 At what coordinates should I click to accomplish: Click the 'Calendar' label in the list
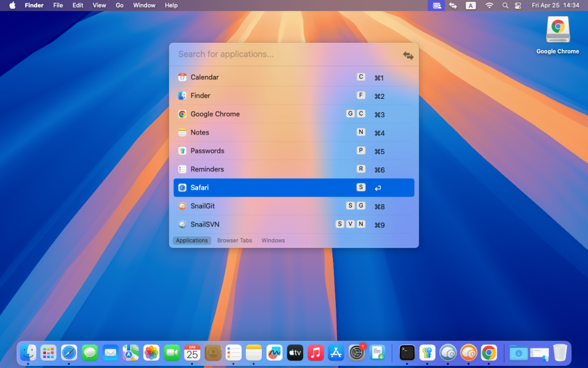point(205,78)
